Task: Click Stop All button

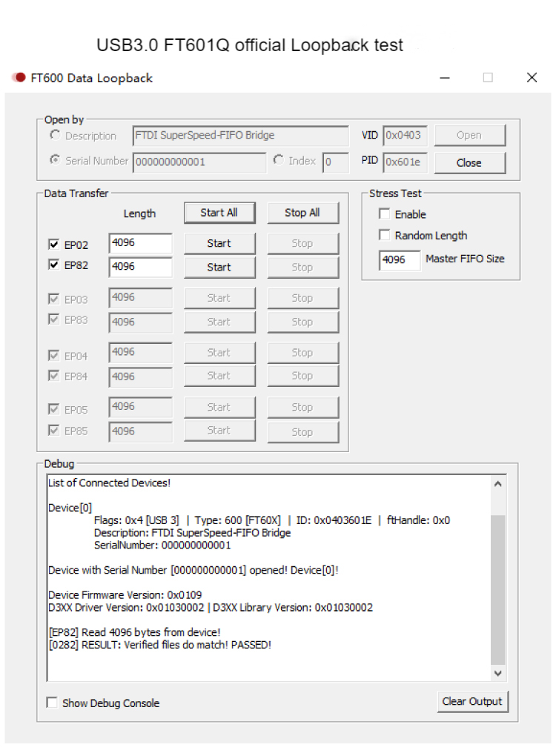Action: pos(302,213)
